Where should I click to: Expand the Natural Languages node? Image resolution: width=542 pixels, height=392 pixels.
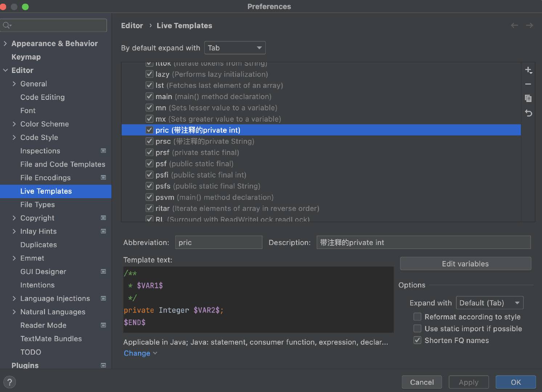14,312
